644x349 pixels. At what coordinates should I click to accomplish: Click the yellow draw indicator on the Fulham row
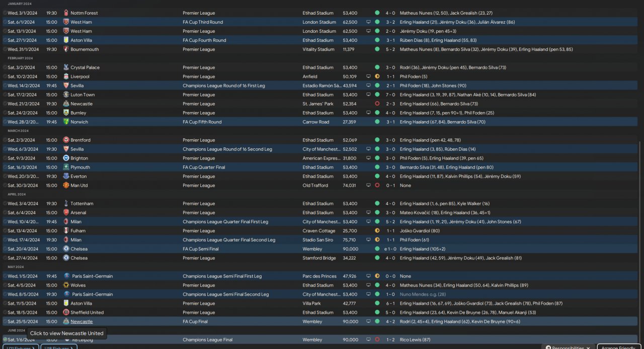click(377, 230)
